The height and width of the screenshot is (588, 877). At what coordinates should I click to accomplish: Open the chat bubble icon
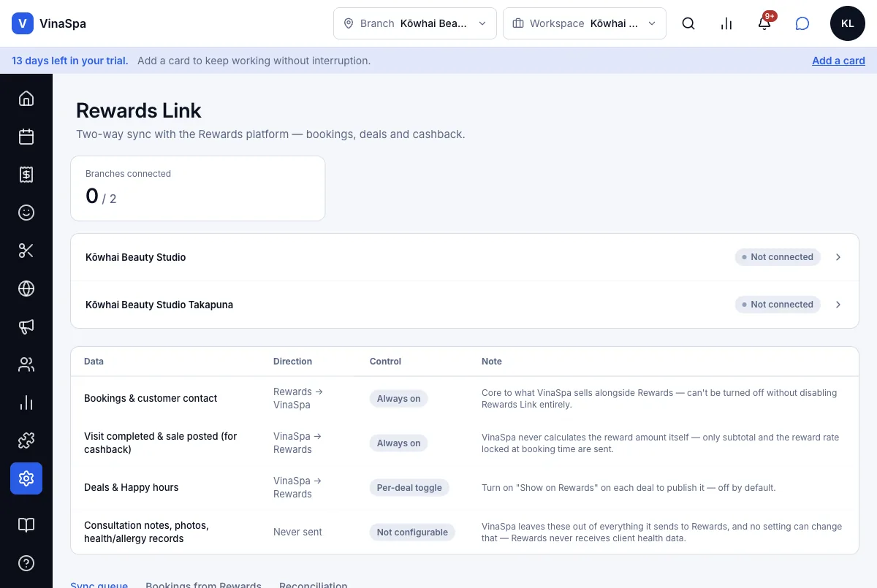802,23
